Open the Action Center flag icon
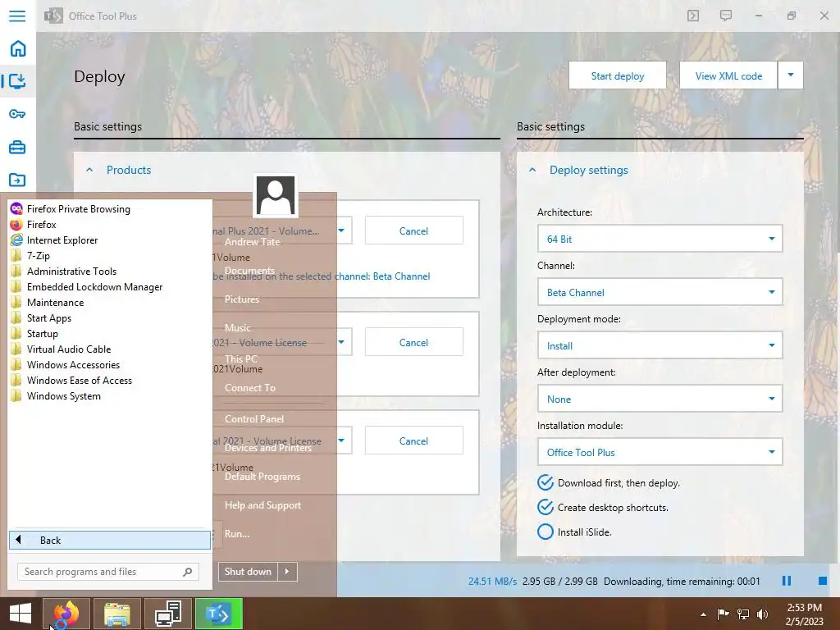 click(723, 614)
